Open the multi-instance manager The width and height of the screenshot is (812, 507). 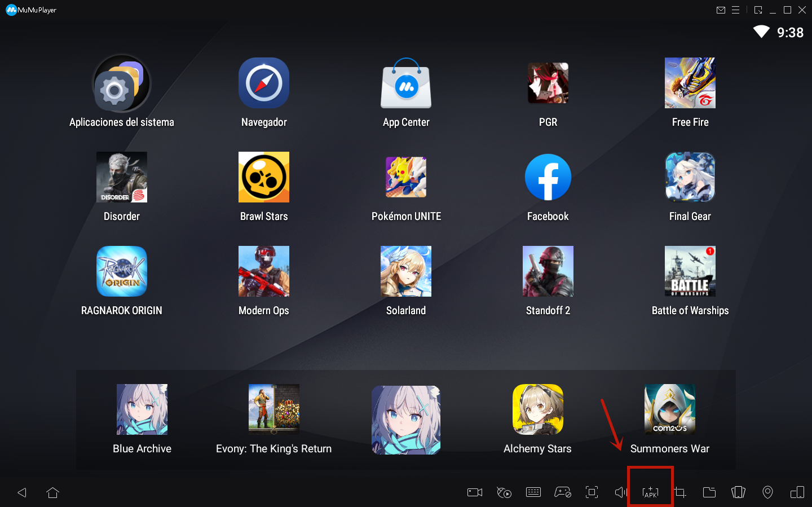[x=797, y=492]
